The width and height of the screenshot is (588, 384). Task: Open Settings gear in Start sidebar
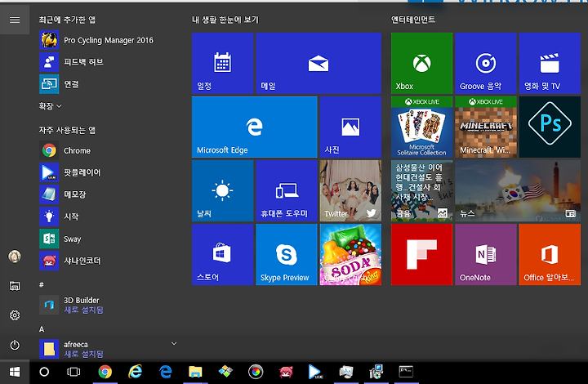(x=15, y=315)
